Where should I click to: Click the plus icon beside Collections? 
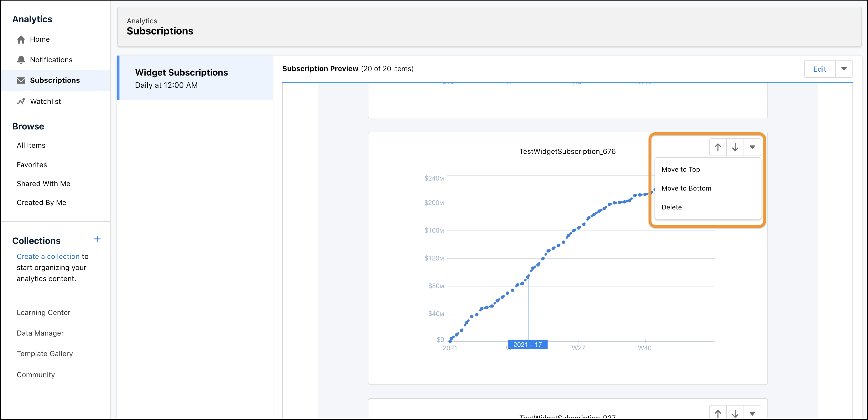[97, 239]
